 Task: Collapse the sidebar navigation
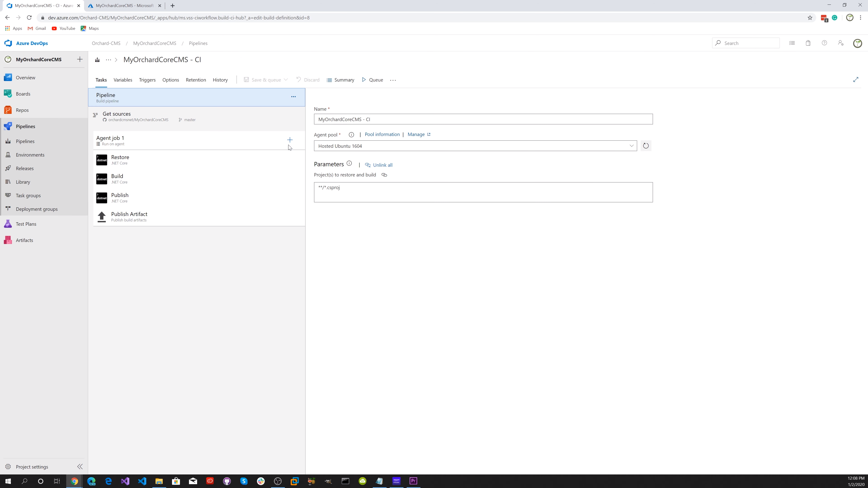tap(80, 467)
